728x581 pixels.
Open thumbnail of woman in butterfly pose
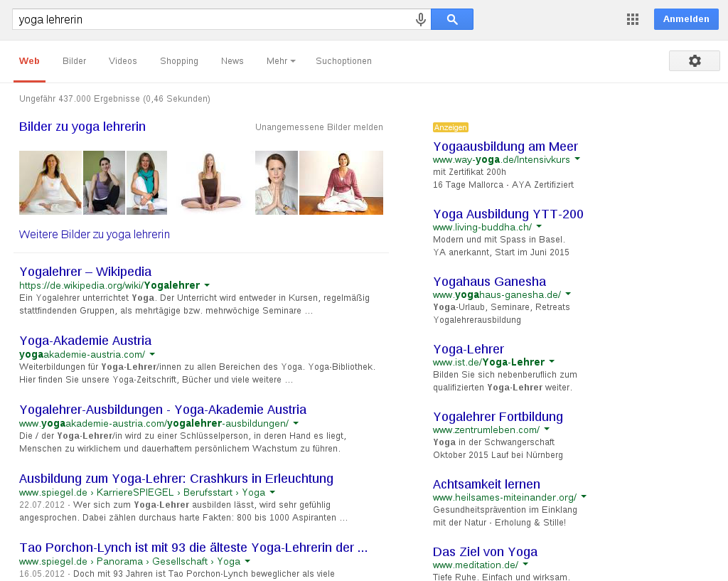pyautogui.click(x=210, y=183)
